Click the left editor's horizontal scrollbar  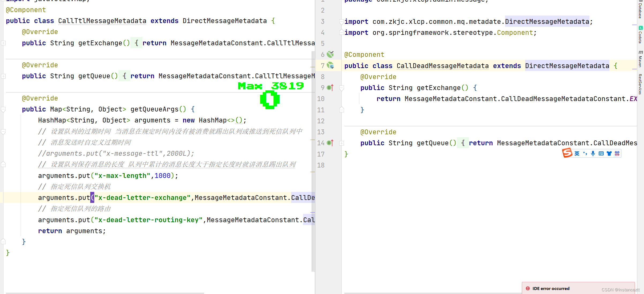[x=105, y=293]
